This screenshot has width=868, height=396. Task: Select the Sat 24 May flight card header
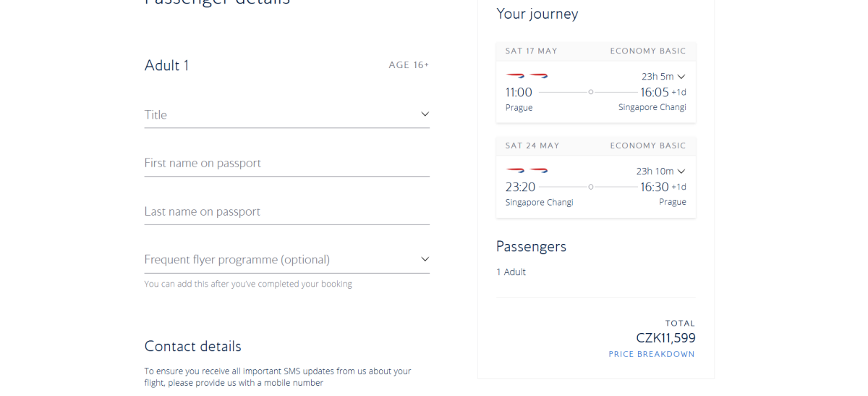coord(595,146)
